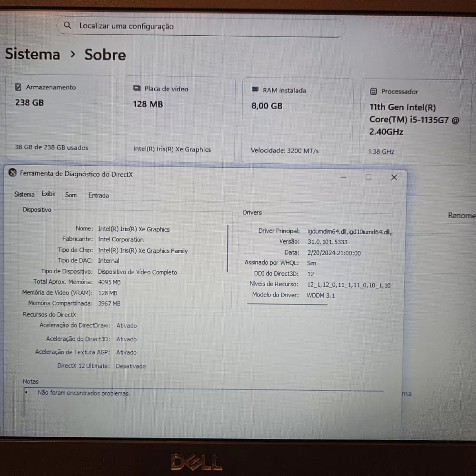Open the 238 GB Armazenamento card

pyautogui.click(x=61, y=117)
